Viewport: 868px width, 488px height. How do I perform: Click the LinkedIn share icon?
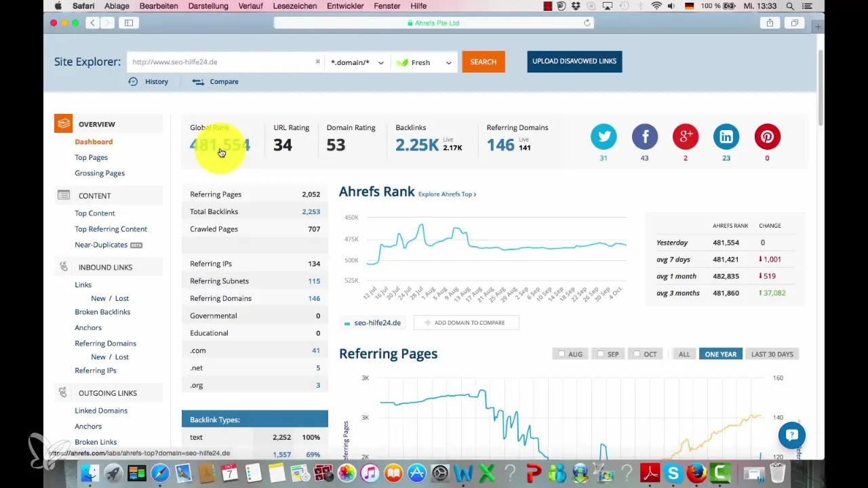726,137
